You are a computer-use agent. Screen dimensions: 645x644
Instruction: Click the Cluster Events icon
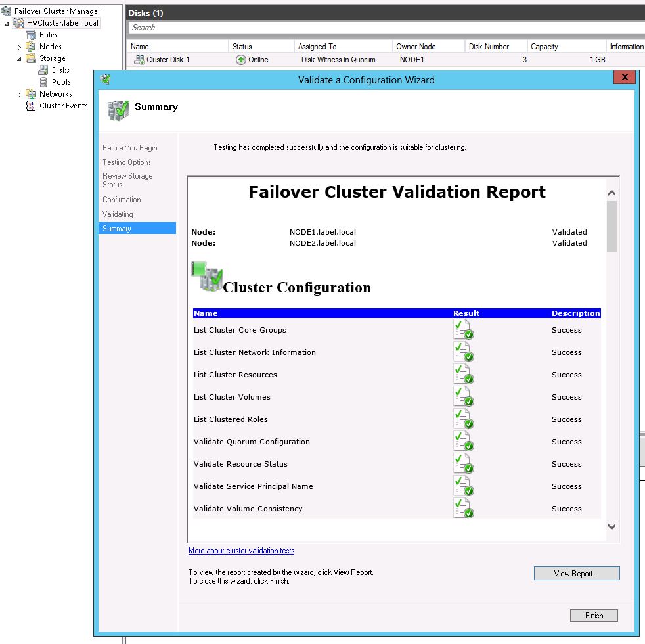30,106
